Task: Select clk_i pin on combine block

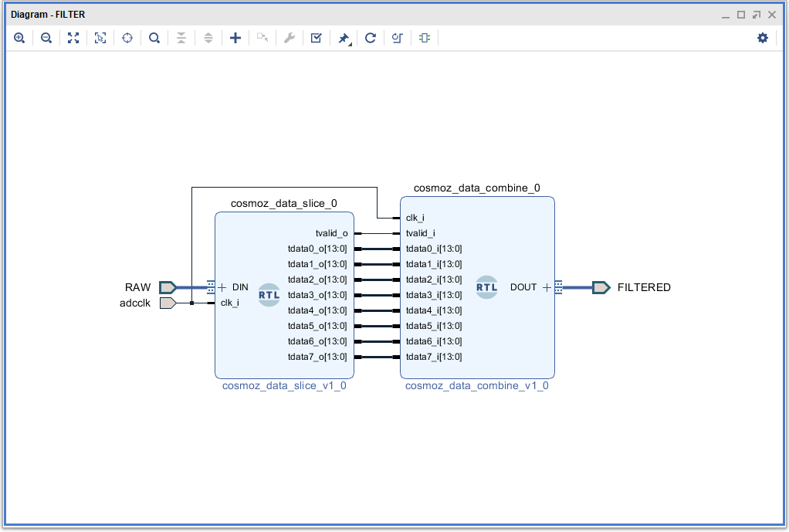Action: pyautogui.click(x=415, y=218)
